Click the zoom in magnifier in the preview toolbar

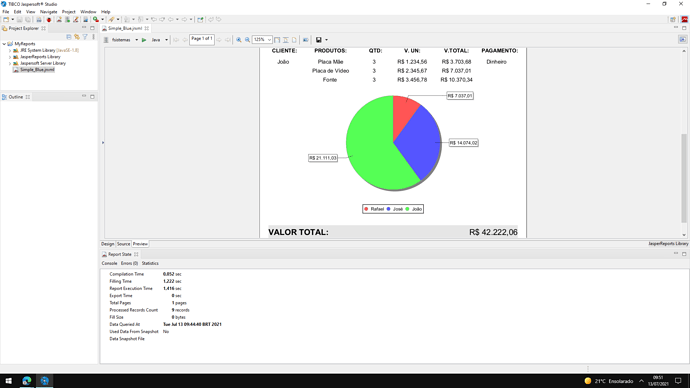pos(239,40)
